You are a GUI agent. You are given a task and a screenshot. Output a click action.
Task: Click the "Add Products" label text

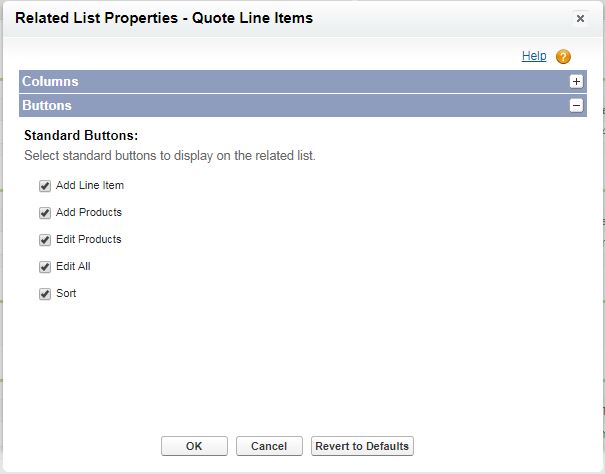tap(89, 213)
